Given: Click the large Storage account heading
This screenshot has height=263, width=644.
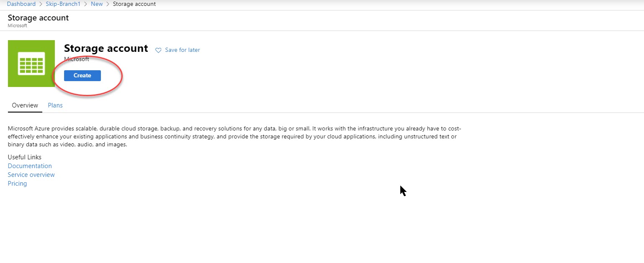Looking at the screenshot, I should 106,48.
